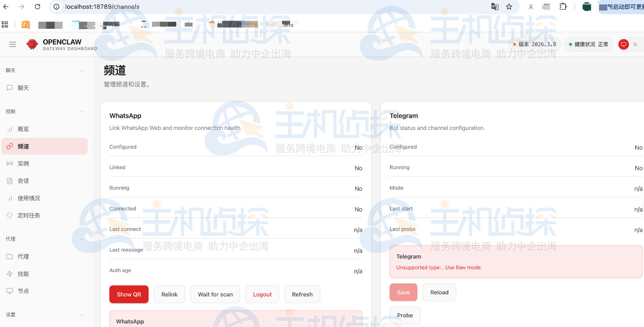
Task: Open the dark green browser profile avatar
Action: pyautogui.click(x=587, y=7)
